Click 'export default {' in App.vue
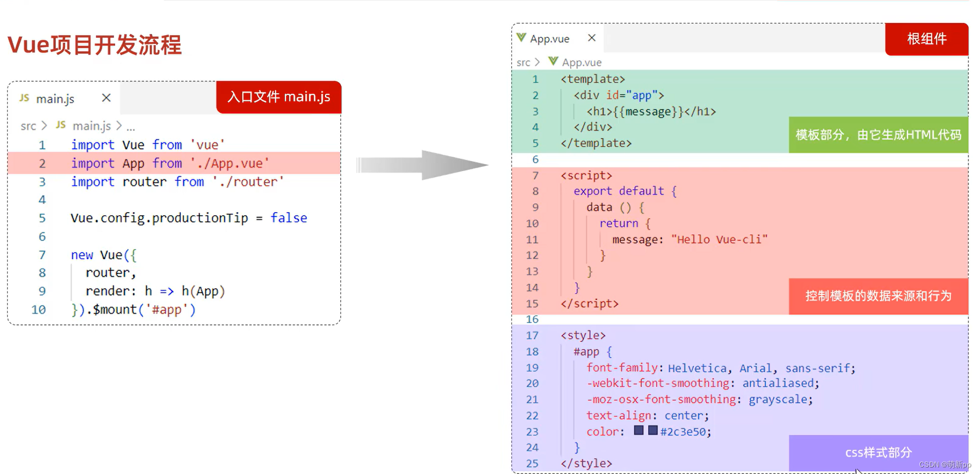The height and width of the screenshot is (474, 980). coord(625,191)
